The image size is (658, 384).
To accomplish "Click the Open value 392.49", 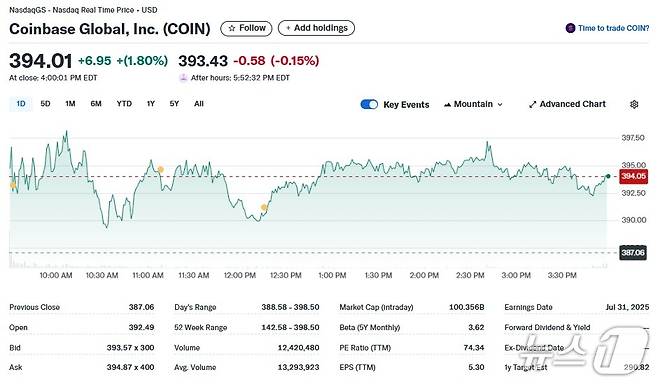I will (x=141, y=327).
